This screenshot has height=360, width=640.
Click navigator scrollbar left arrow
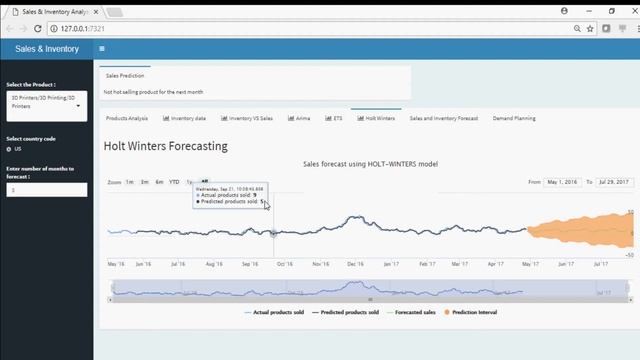click(110, 300)
